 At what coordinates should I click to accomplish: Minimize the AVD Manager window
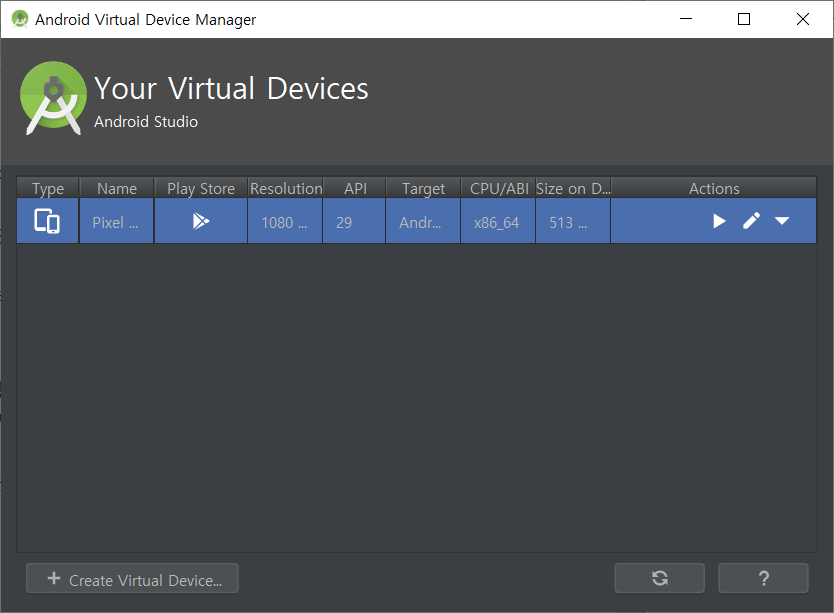(x=686, y=19)
